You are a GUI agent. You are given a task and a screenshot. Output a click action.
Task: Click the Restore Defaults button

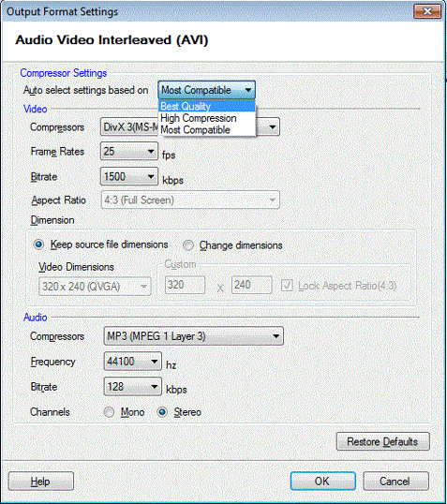pyautogui.click(x=382, y=441)
